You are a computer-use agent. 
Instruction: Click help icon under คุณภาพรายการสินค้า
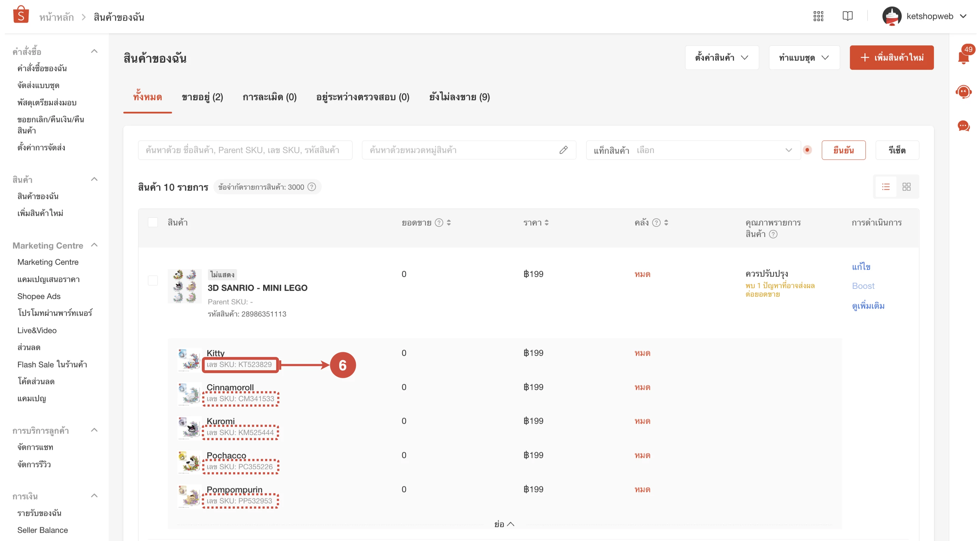(773, 234)
